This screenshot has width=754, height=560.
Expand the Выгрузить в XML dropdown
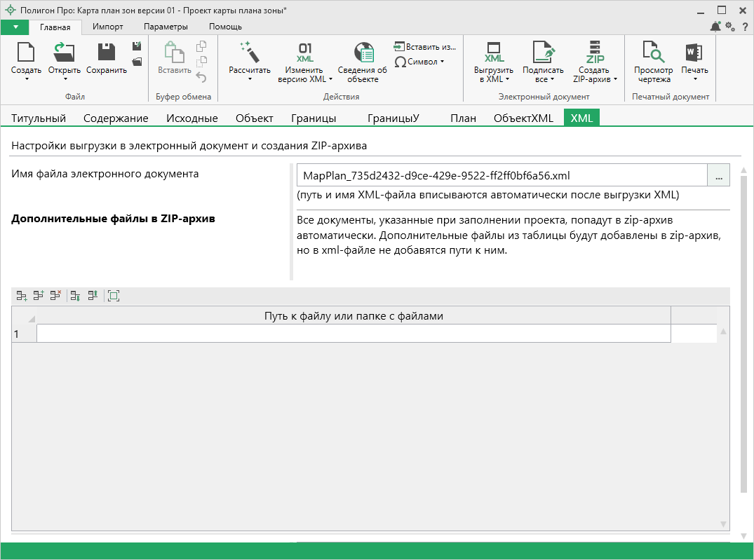506,79
